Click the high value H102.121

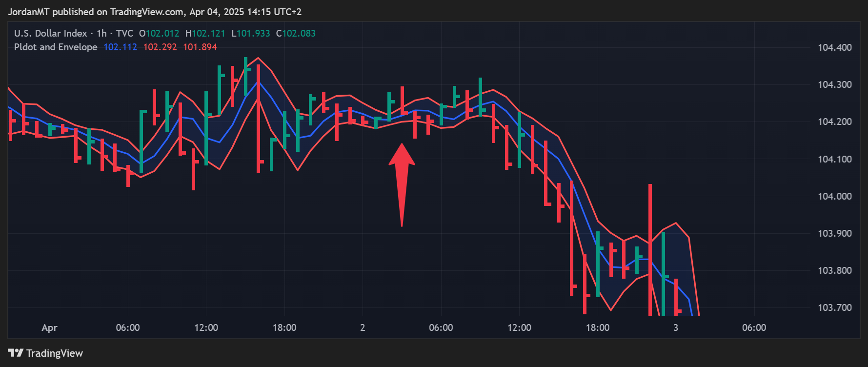205,33
